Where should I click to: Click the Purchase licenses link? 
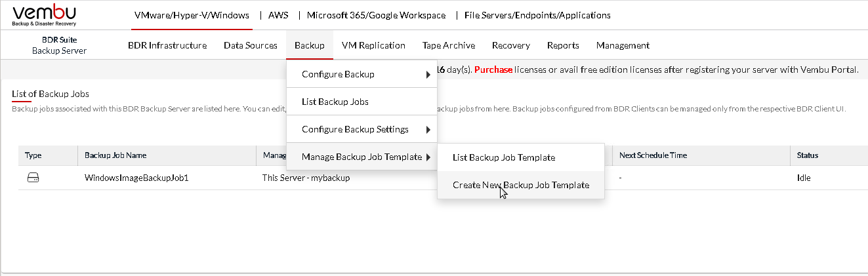pos(493,69)
